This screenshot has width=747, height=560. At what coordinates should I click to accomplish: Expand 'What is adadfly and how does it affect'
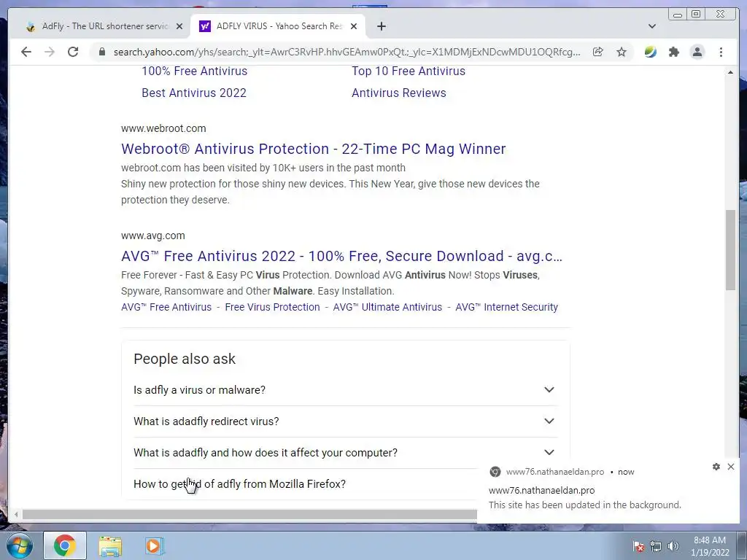345,453
